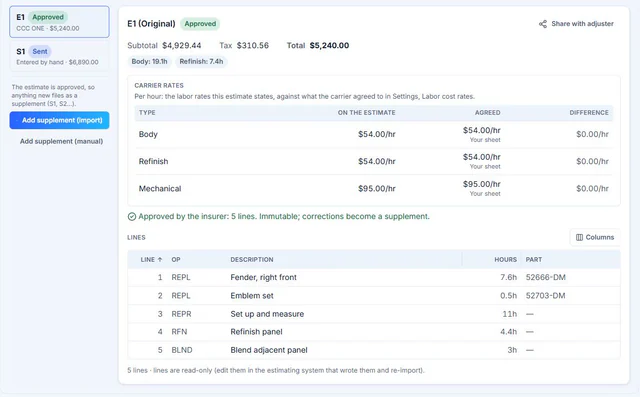Click part number 52666-DM

[x=546, y=277]
